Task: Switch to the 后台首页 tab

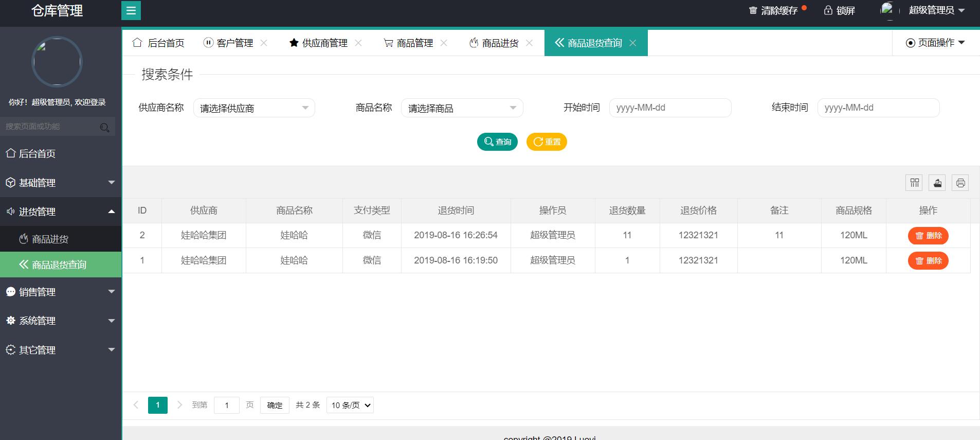Action: (x=158, y=43)
